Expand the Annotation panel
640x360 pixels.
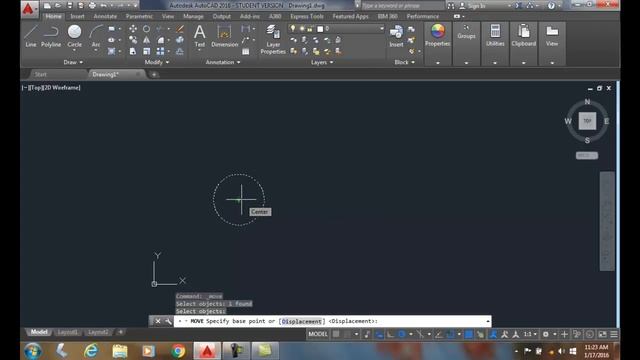pyautogui.click(x=223, y=62)
